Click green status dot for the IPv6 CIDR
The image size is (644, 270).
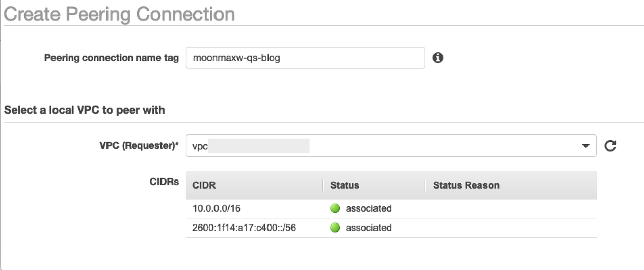[x=335, y=228]
